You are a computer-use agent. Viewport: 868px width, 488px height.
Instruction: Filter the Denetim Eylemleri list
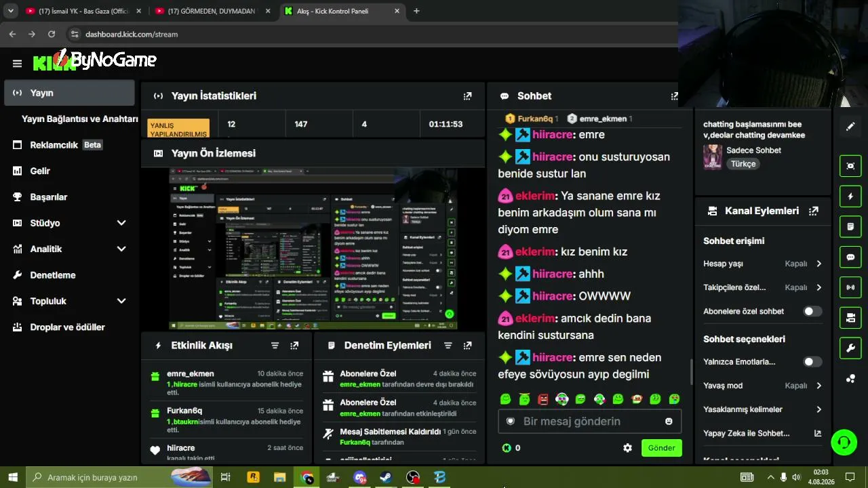[448, 346]
